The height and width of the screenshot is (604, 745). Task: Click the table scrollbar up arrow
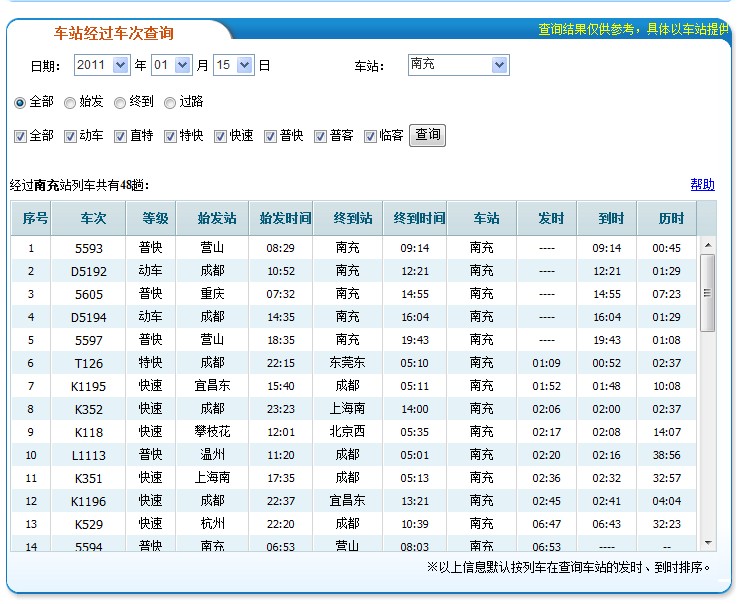(x=708, y=245)
